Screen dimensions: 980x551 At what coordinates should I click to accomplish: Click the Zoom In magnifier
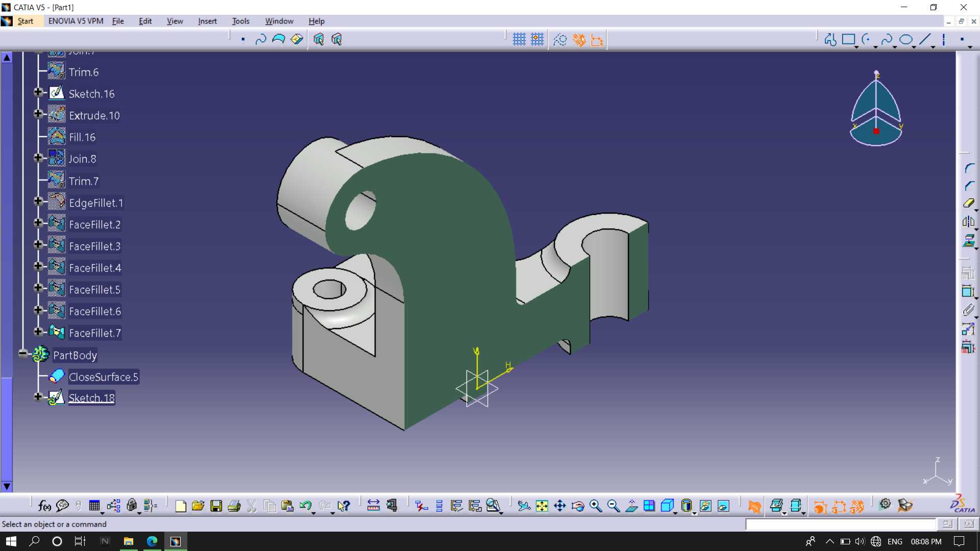click(x=595, y=506)
